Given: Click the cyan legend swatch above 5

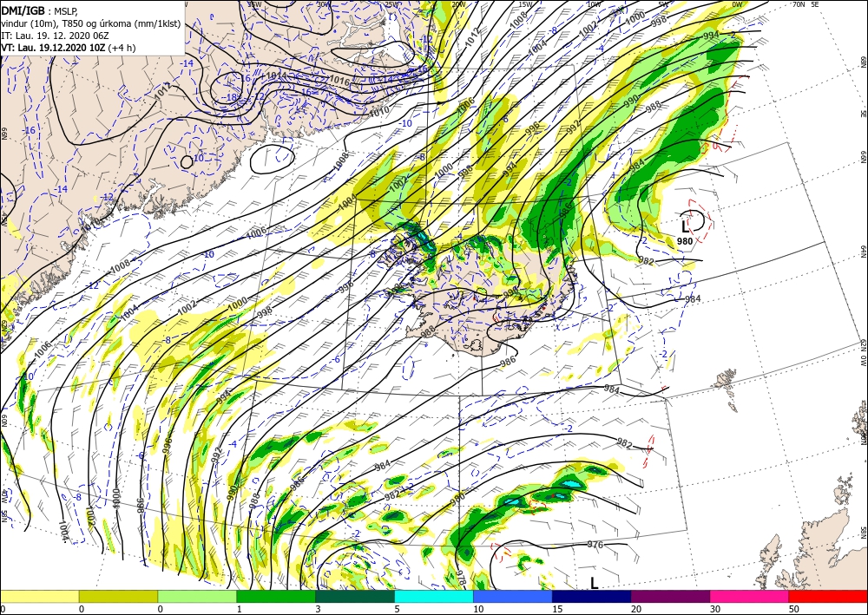Looking at the screenshot, I should coord(434,596).
